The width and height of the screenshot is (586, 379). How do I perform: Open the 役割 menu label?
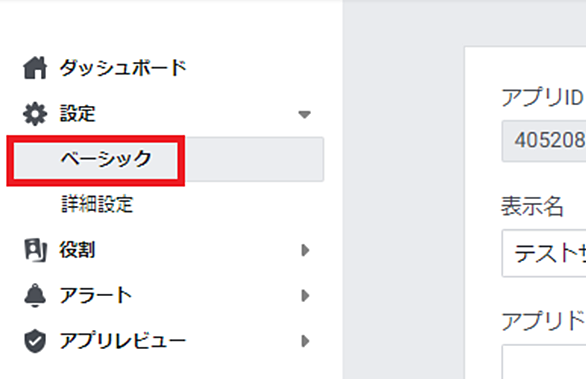click(77, 250)
